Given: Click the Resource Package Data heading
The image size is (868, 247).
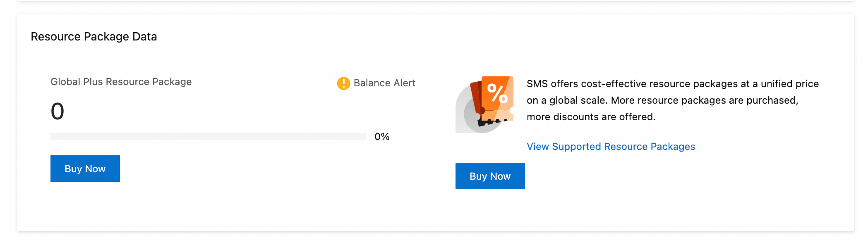Looking at the screenshot, I should 94,37.
